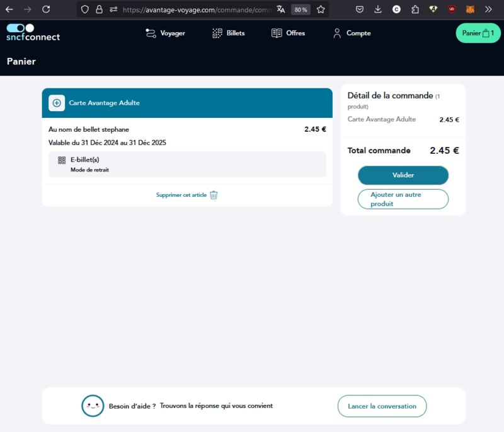Click the 'Mode de retrait' text
504x432 pixels.
coord(89,170)
